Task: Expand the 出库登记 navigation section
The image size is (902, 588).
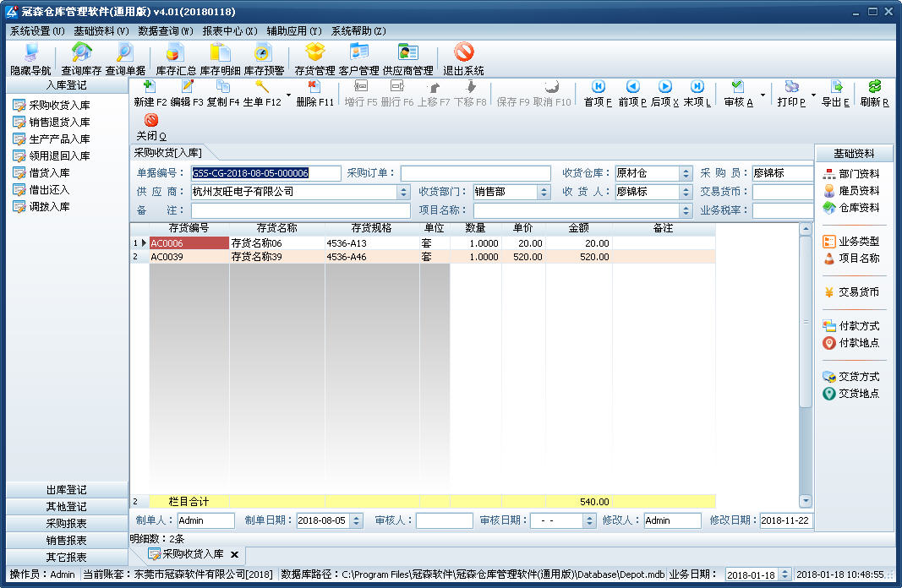Action: tap(67, 490)
